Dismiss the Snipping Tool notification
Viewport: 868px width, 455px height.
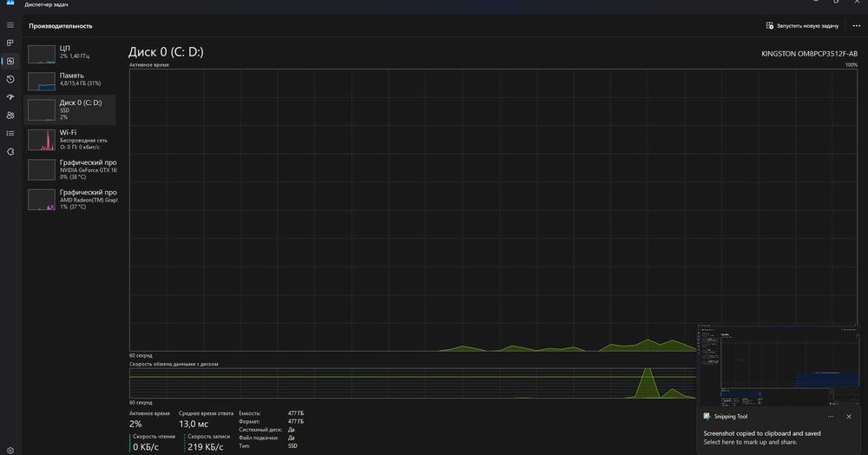[849, 416]
